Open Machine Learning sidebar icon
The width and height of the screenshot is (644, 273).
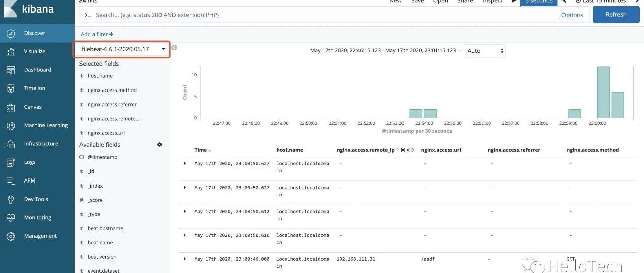tap(11, 125)
